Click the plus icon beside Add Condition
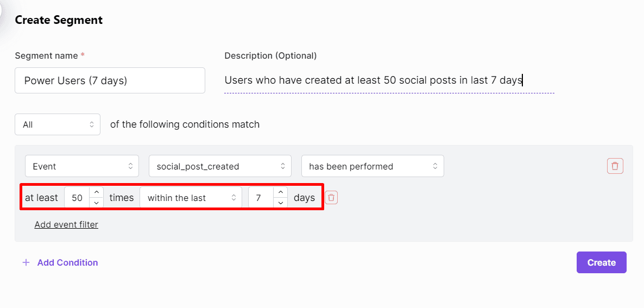The image size is (644, 308). tap(26, 262)
